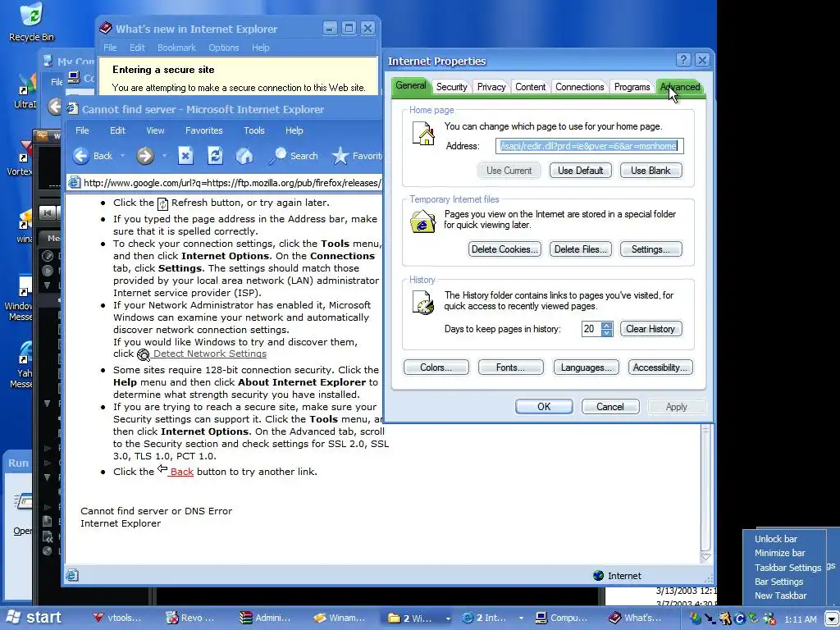Viewport: 840px width, 630px height.
Task: Click the Search magnifier in Internet Explorer toolbar
Action: pyautogui.click(x=277, y=156)
